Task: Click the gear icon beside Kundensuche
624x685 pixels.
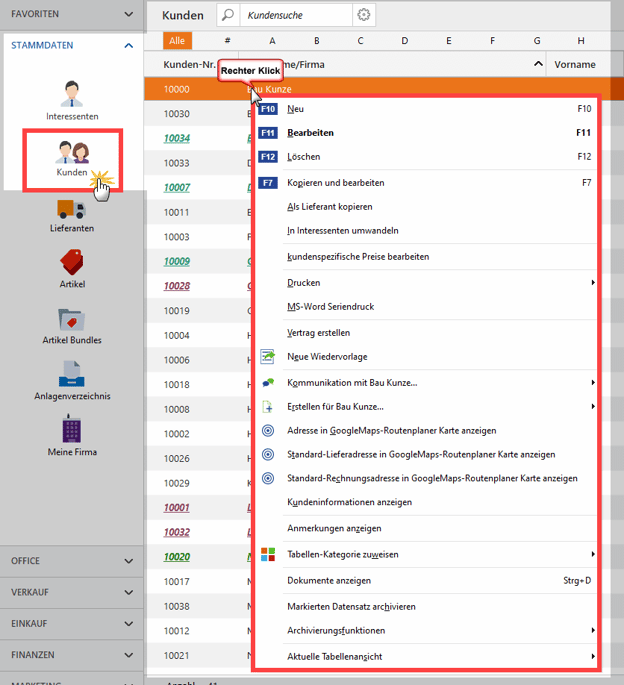Action: [364, 15]
